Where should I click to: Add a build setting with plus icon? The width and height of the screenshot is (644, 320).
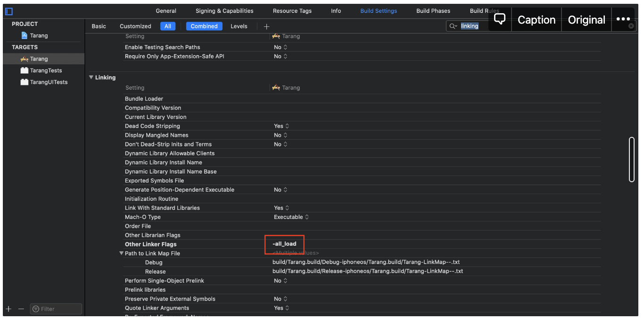tap(266, 26)
